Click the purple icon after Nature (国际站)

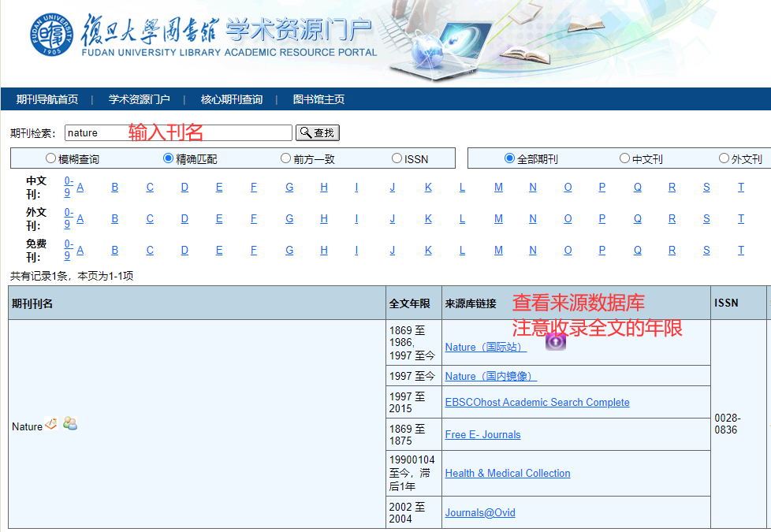coord(556,341)
